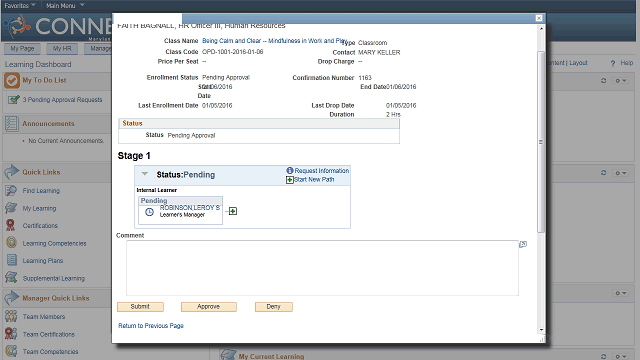Insert approver with green plus icon after Learner's Manager
The height and width of the screenshot is (360, 640).
(233, 211)
